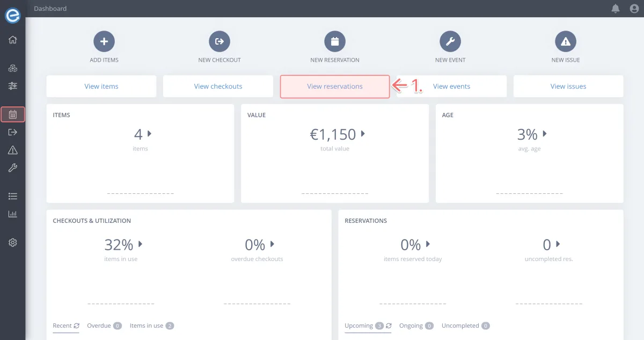Open settings gear in sidebar
644x340 pixels.
click(13, 243)
